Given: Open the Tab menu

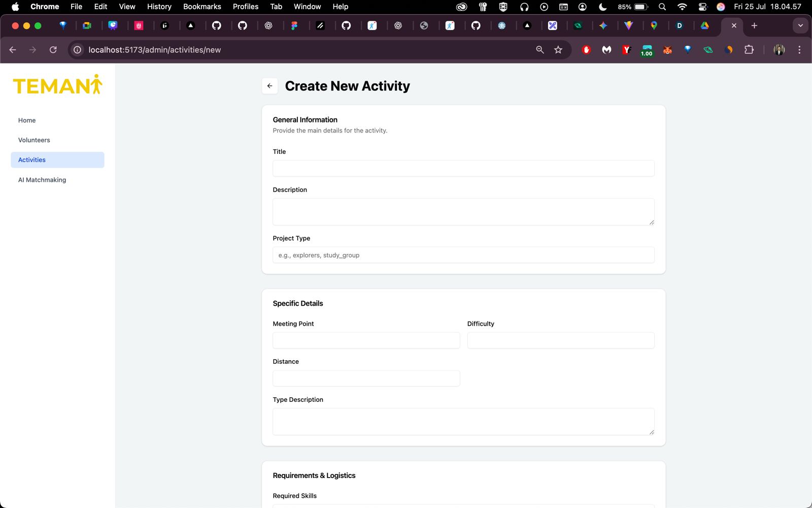Looking at the screenshot, I should tap(276, 7).
